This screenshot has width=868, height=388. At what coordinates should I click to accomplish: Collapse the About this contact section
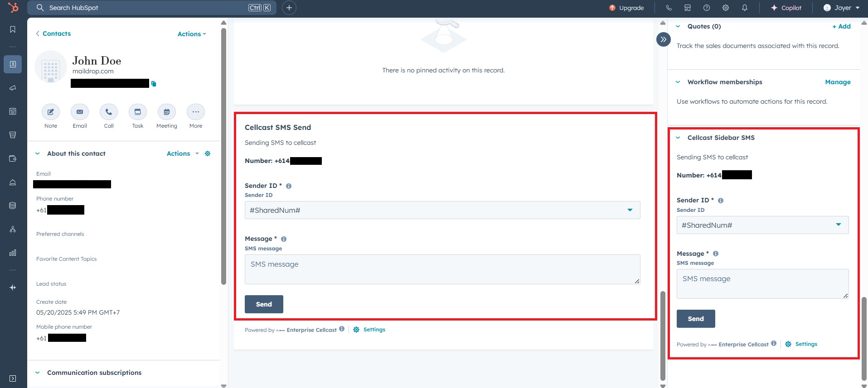click(x=38, y=153)
